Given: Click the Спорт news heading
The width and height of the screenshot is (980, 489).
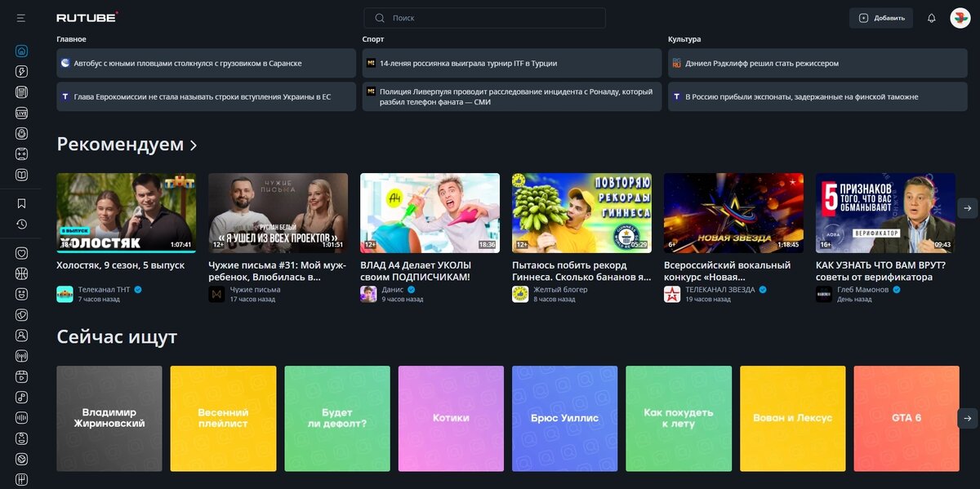Looking at the screenshot, I should pyautogui.click(x=373, y=39).
